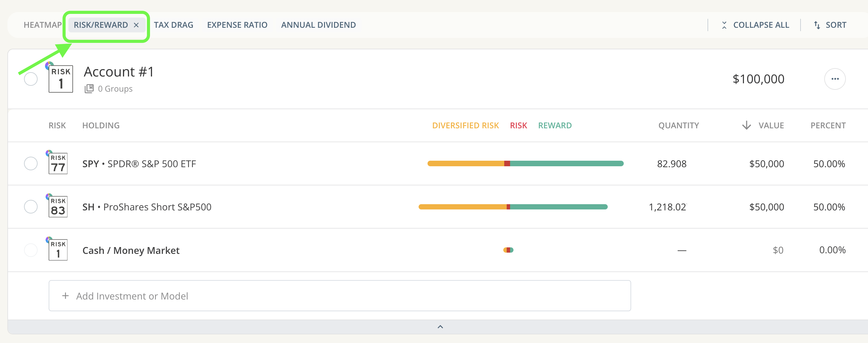
Task: Click the Risk 83 badge for SH
Action: pyautogui.click(x=58, y=207)
